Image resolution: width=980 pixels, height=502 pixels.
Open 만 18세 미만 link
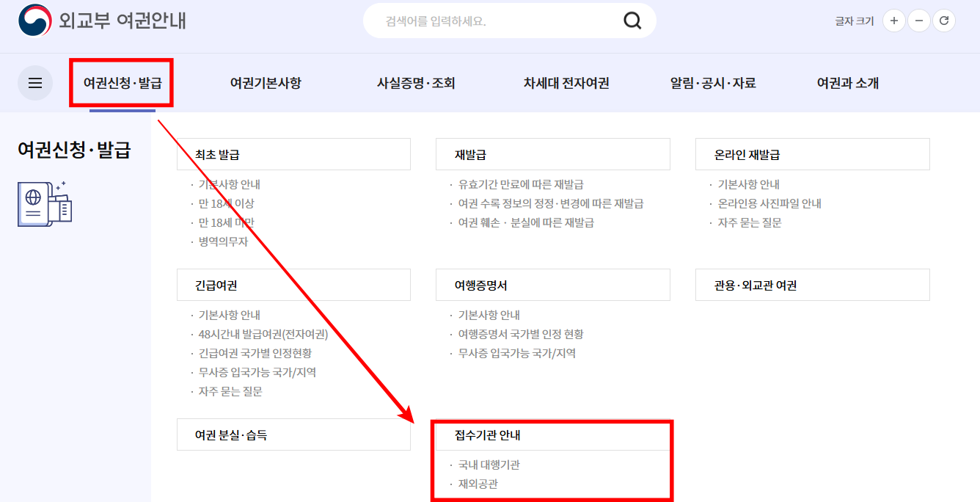[x=226, y=222]
